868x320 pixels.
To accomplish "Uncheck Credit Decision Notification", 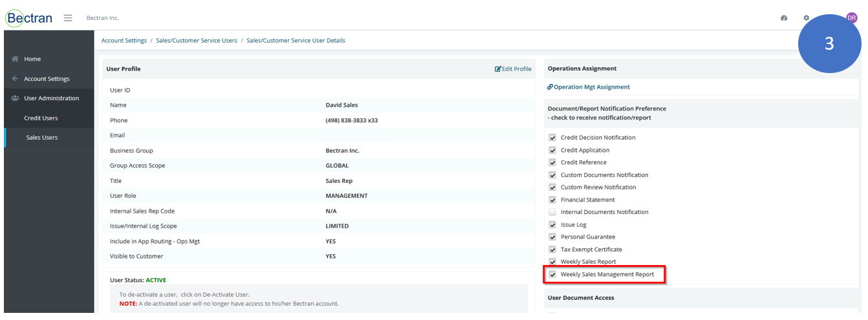I will [x=552, y=138].
